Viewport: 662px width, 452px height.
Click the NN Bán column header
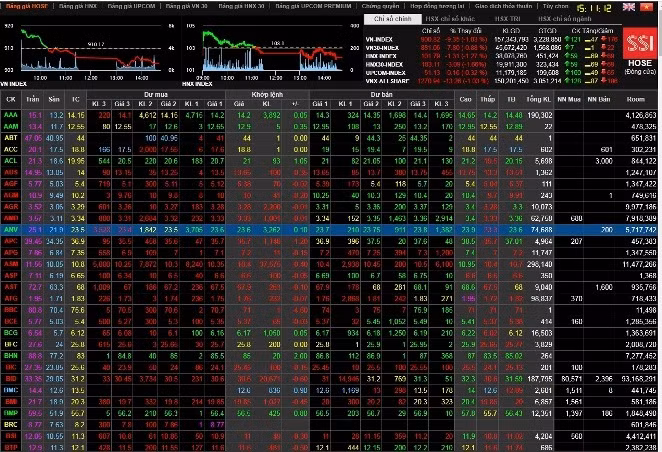pyautogui.click(x=599, y=100)
